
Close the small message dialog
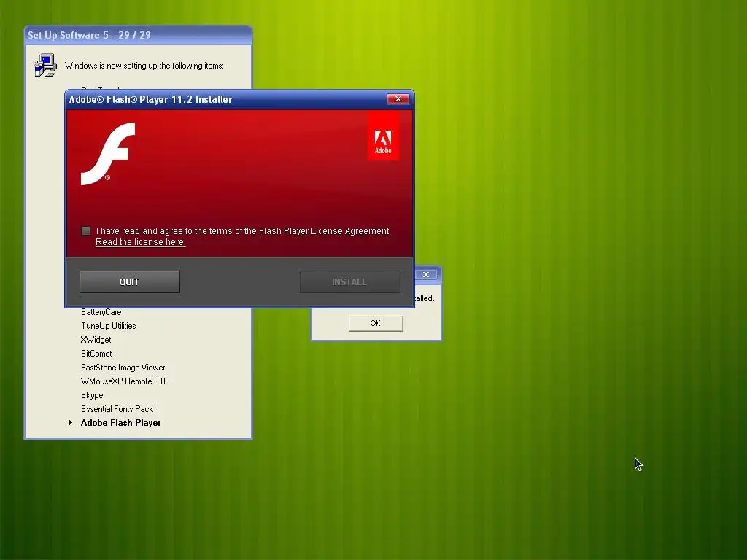[x=426, y=274]
